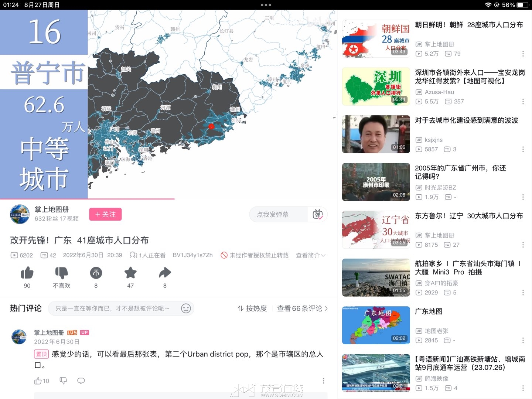532x399 pixels.
Task: Open uploader ksjxjns
Action: tap(433, 140)
